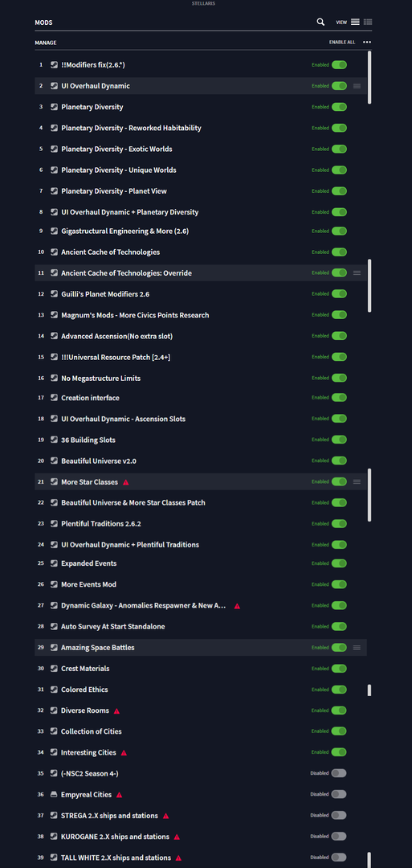Click the Steam icon beside Expanded Events

tap(54, 563)
